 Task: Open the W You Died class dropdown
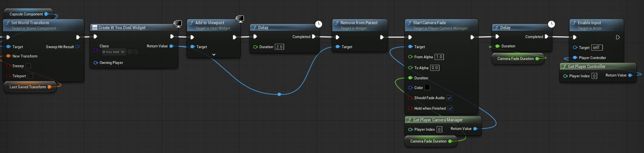point(113,52)
